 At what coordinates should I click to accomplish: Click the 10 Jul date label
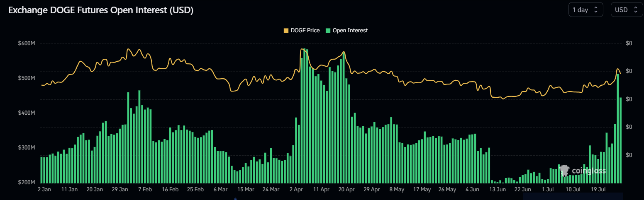point(573,189)
